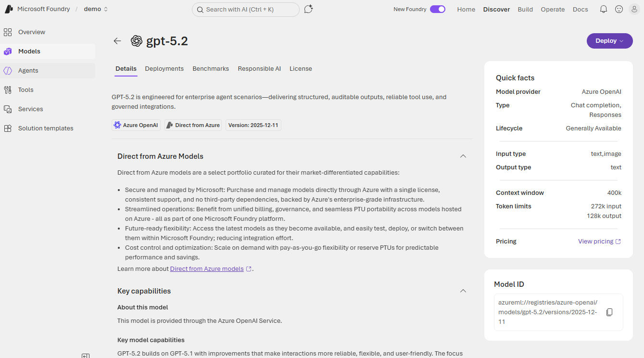644x358 pixels.
Task: Click the Solution templates label in sidebar
Action: coord(46,128)
